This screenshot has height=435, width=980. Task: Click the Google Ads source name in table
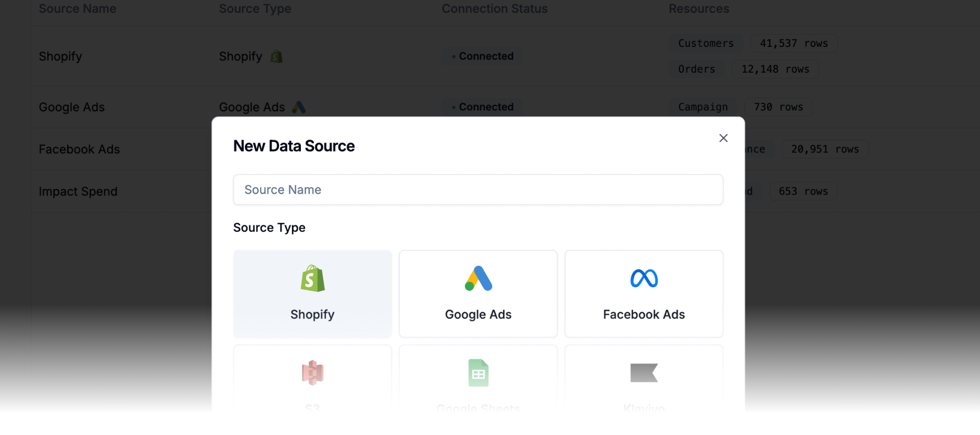[72, 107]
